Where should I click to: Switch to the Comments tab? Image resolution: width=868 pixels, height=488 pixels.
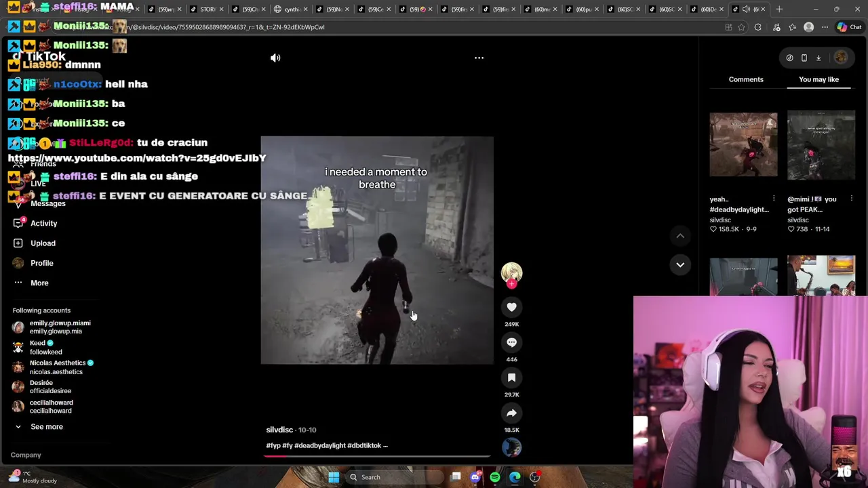tap(746, 79)
